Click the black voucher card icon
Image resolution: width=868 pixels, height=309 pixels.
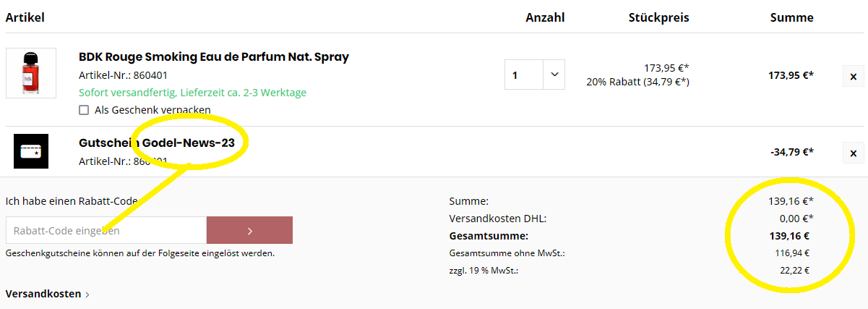tap(31, 152)
